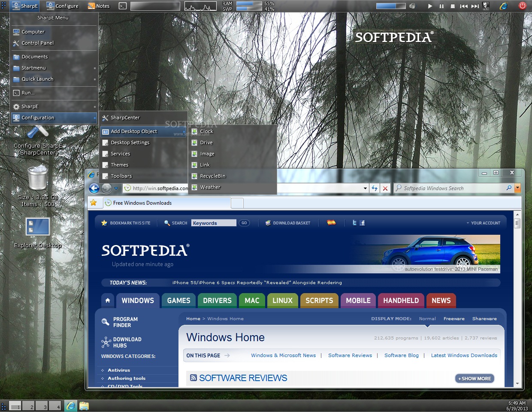532x412 pixels.
Task: Open the SharpE menu button
Action: point(25,6)
